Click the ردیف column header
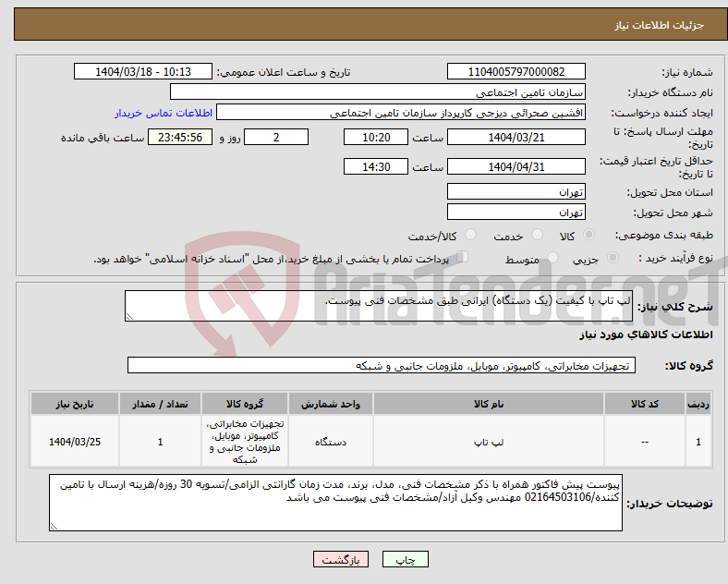Image resolution: width=728 pixels, height=584 pixels. click(x=698, y=404)
